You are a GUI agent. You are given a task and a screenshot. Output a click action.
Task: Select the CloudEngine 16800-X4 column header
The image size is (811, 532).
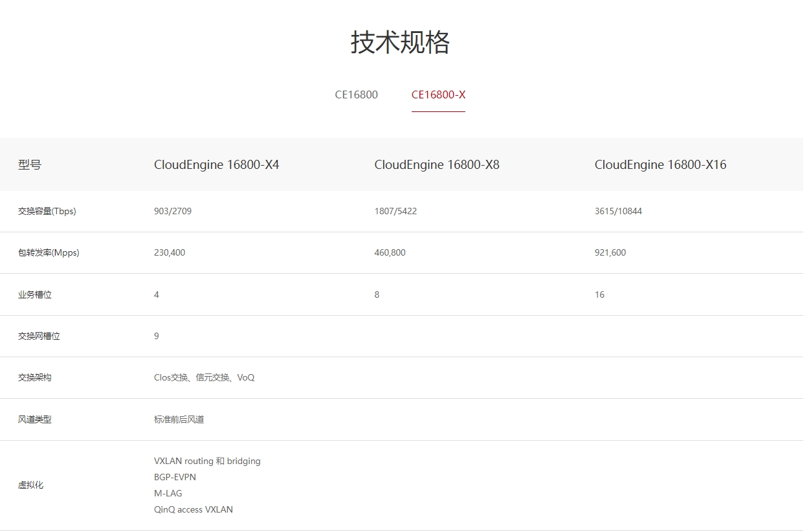[x=217, y=164]
